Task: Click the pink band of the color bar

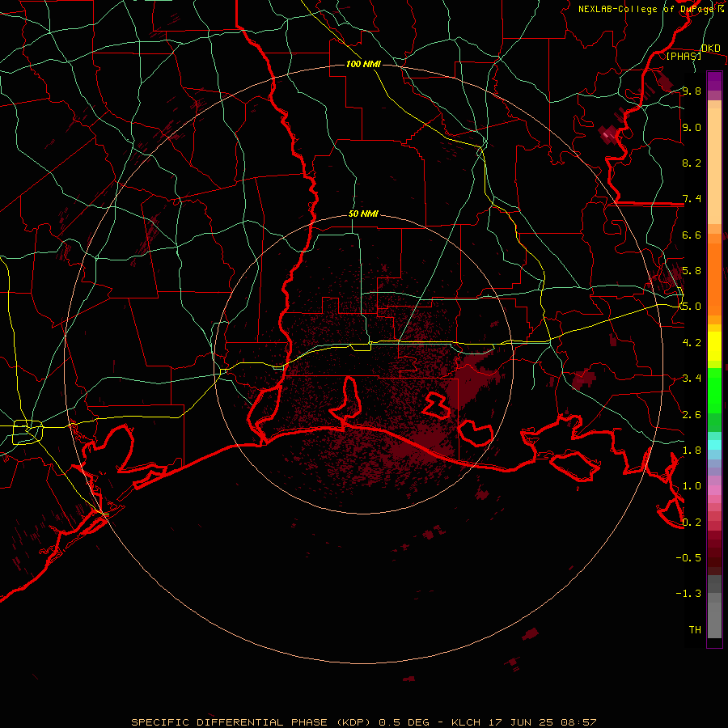Action: [714, 490]
